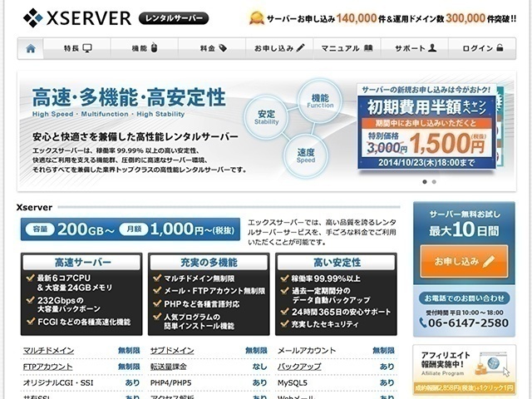Open the 料金 pricing menu
This screenshot has height=399, width=532.
213,48
